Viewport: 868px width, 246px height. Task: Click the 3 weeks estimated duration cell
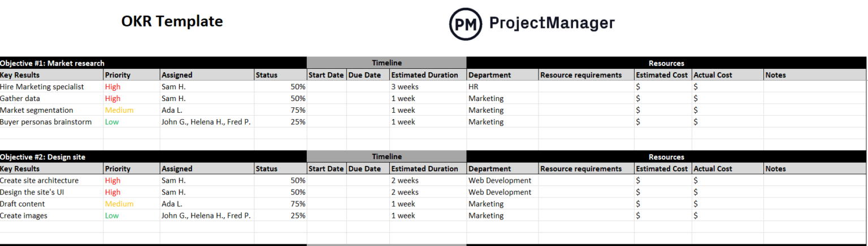405,87
